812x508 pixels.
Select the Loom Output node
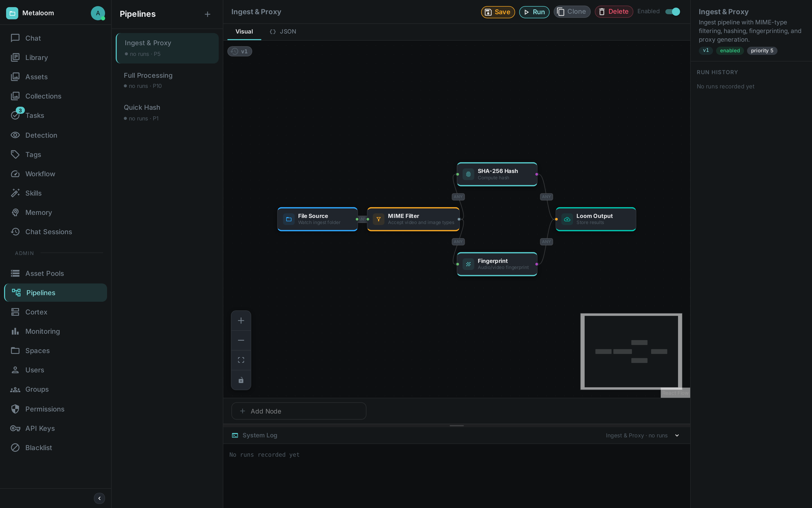596,219
